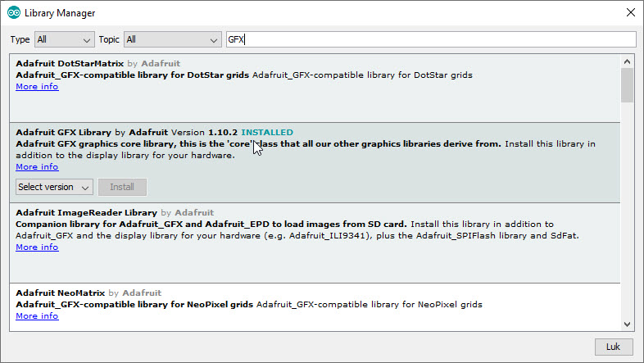The height and width of the screenshot is (363, 644).
Task: Click the Adafruit GFX Library title
Action: [x=64, y=132]
